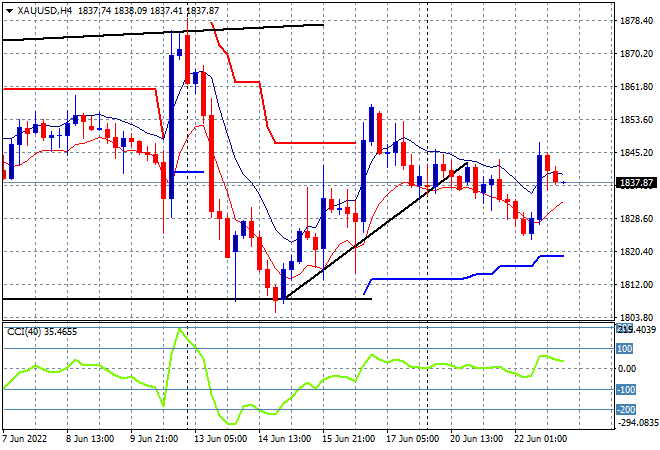Click price scale value 1870.20
Image resolution: width=660 pixels, height=450 pixels.
tap(636, 53)
